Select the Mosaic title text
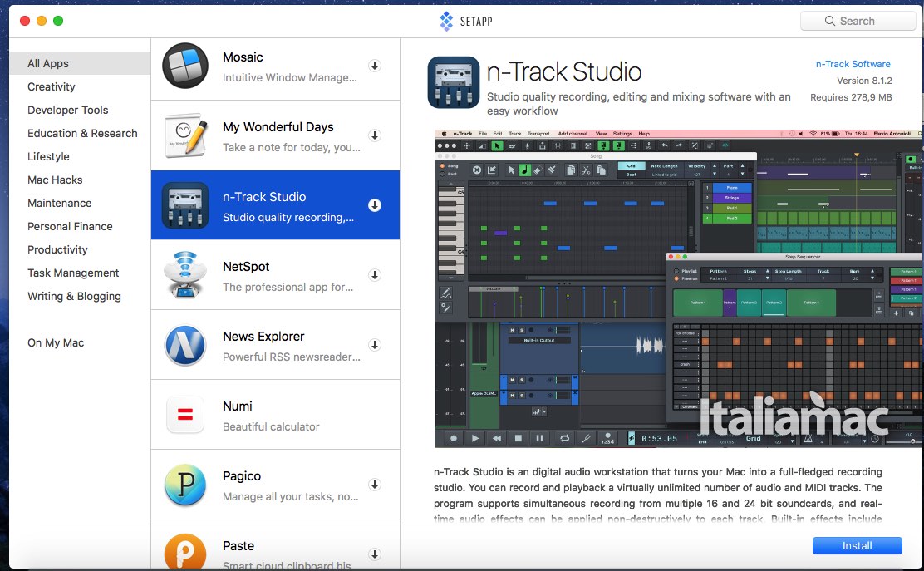Image resolution: width=924 pixels, height=571 pixels. 243,57
